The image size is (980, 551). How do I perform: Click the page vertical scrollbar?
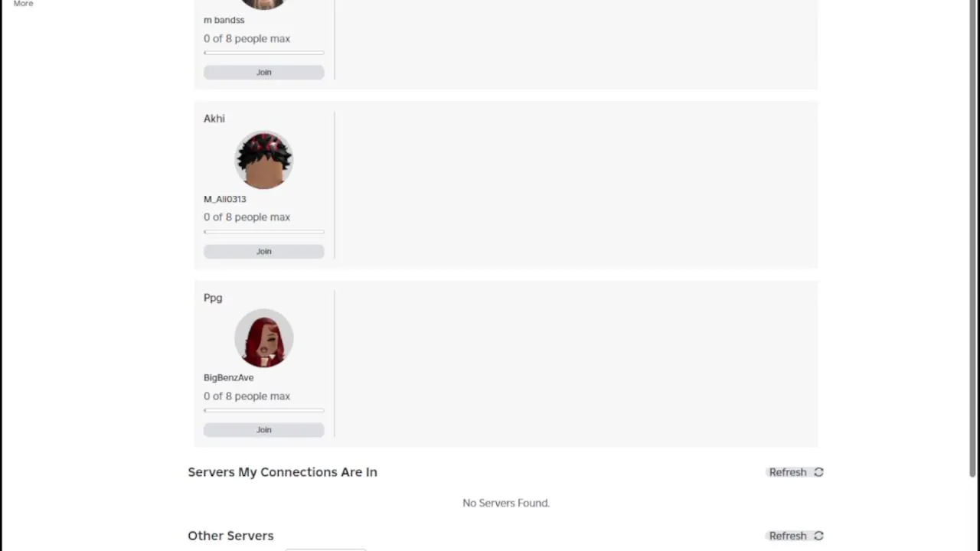tap(974, 237)
